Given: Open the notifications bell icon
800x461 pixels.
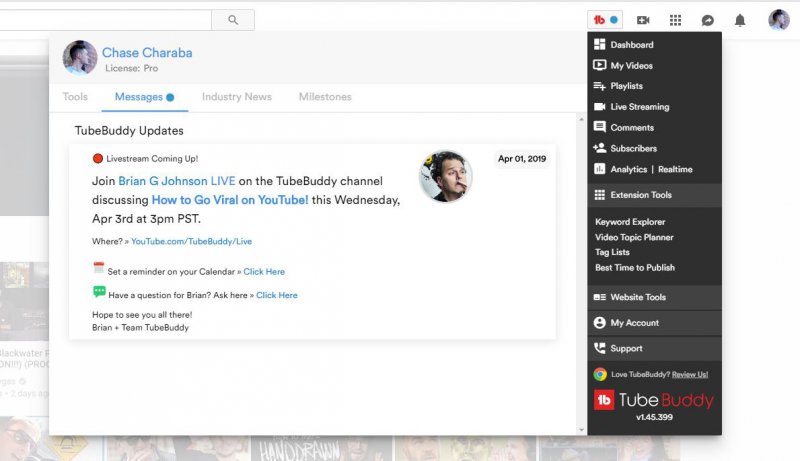Looking at the screenshot, I should [x=740, y=20].
